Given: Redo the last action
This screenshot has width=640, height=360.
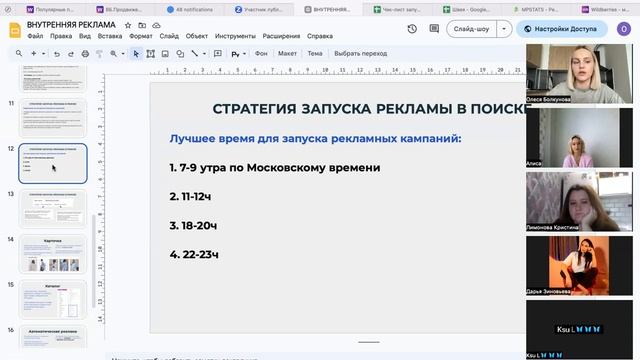Looking at the screenshot, I should pyautogui.click(x=71, y=53).
